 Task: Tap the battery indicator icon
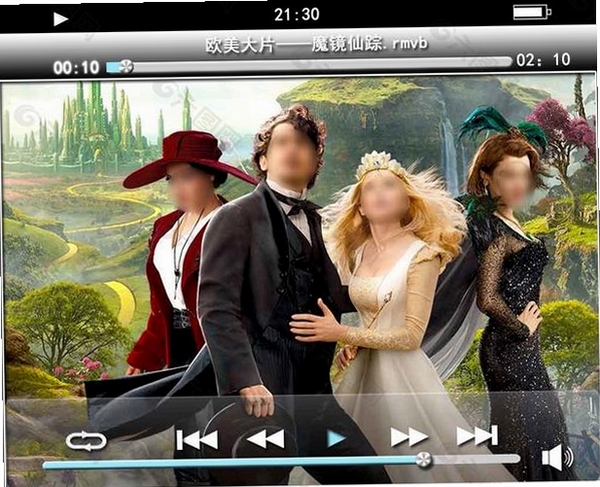coord(532,12)
